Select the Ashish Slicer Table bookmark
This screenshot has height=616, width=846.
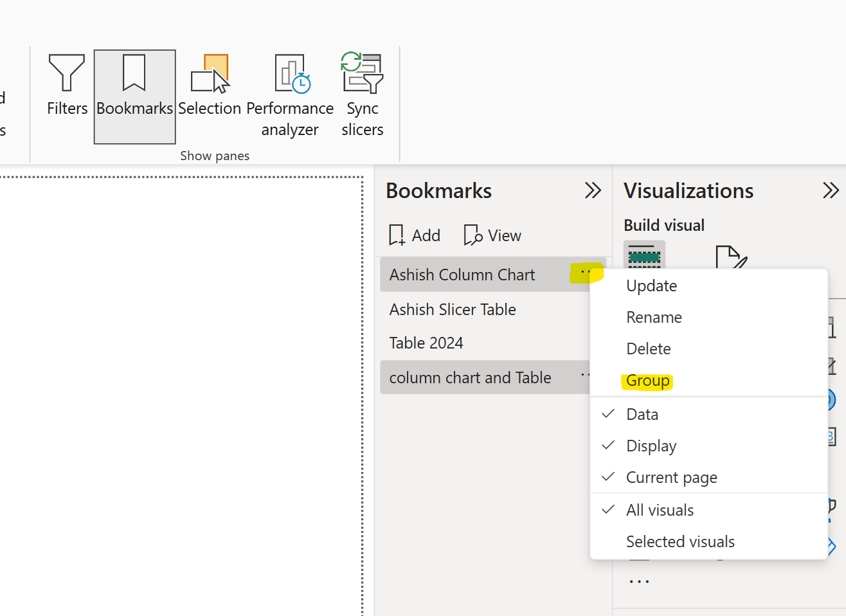point(453,309)
